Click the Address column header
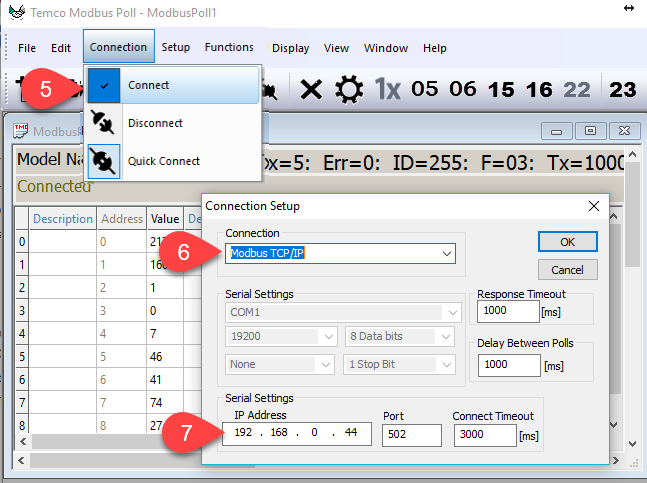Viewport: 647px width, 483px height. click(122, 219)
